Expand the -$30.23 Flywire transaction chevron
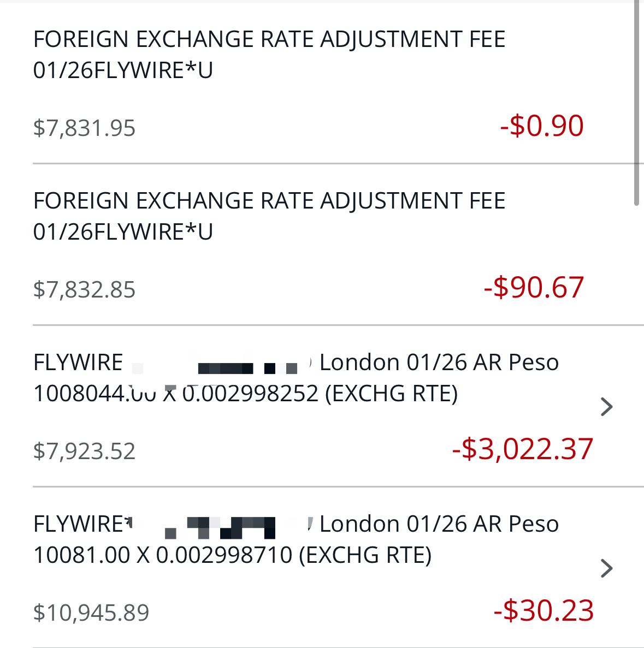The image size is (644, 648). pos(606,568)
